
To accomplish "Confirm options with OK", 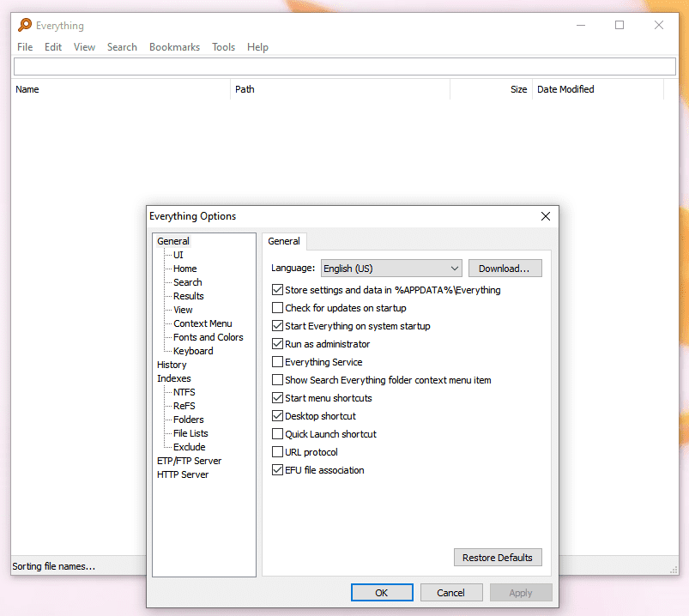I will pyautogui.click(x=382, y=593).
